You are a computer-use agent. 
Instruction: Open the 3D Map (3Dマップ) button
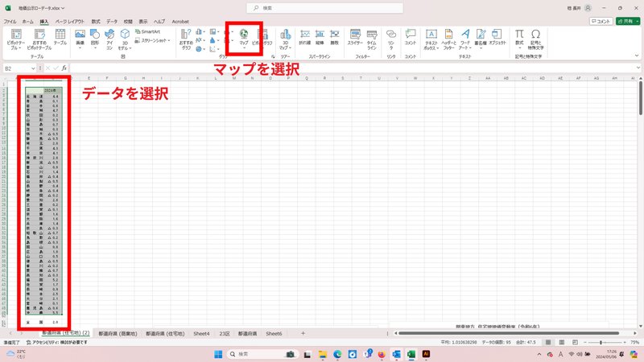coord(286,39)
